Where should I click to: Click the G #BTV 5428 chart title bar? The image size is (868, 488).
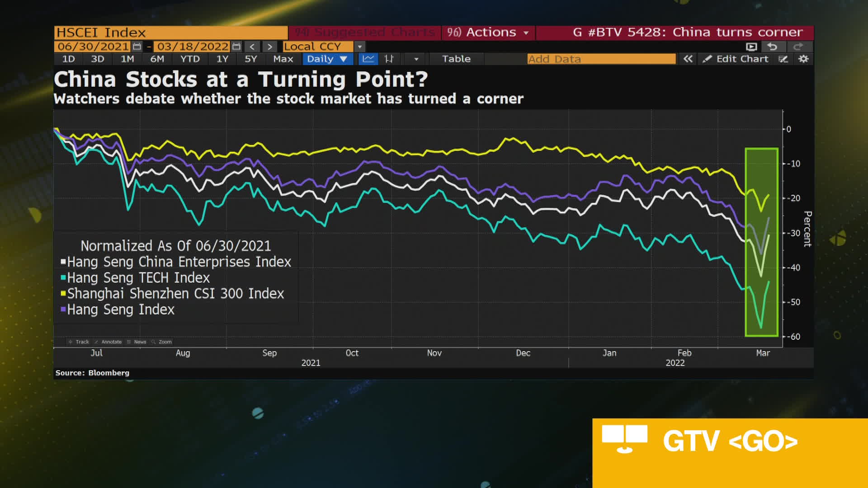675,33
